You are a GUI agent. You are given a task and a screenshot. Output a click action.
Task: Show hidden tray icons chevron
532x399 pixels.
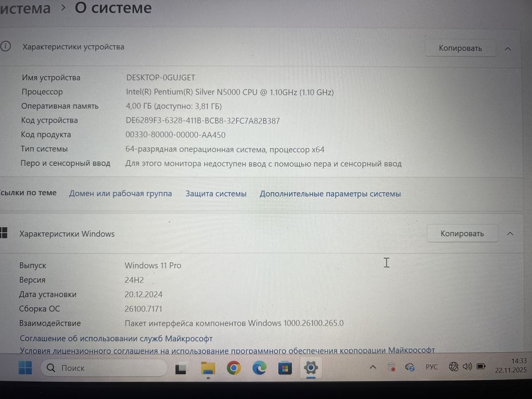pos(372,367)
